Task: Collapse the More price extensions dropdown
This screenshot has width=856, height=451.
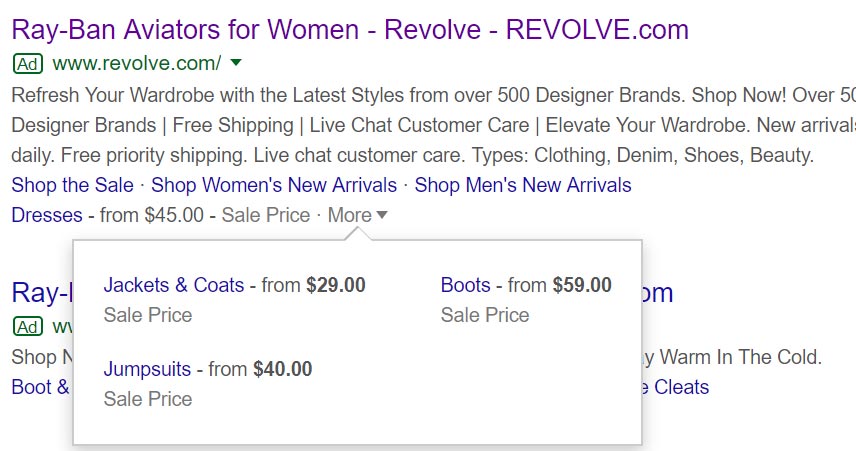Action: [x=358, y=215]
